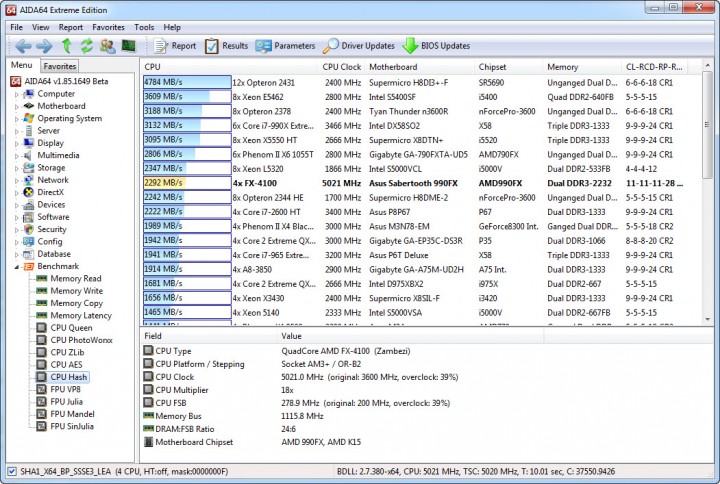Open the Results toolbar button

[226, 46]
